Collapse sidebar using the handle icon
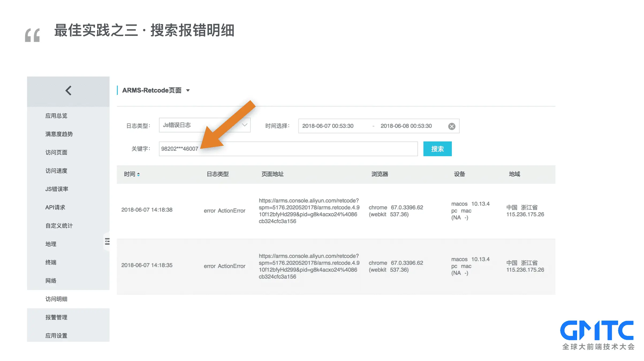Screen dimensions: 644x361 (107, 241)
